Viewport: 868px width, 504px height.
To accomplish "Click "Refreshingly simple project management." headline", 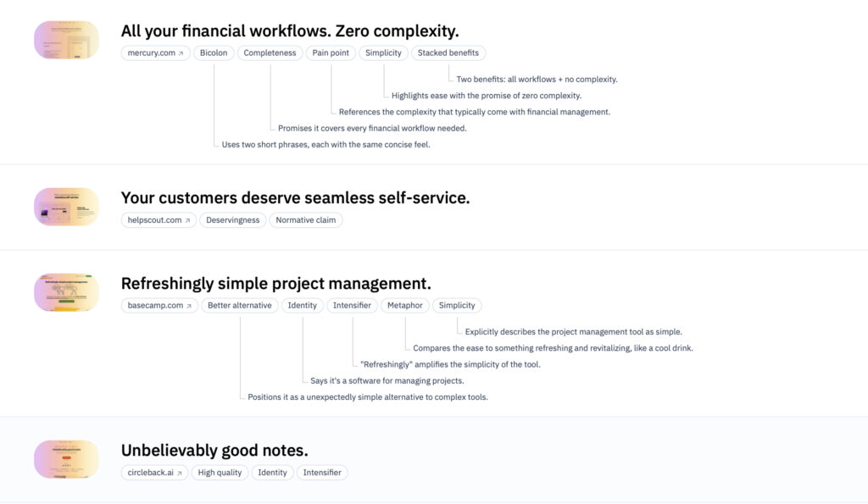I will coord(276,283).
